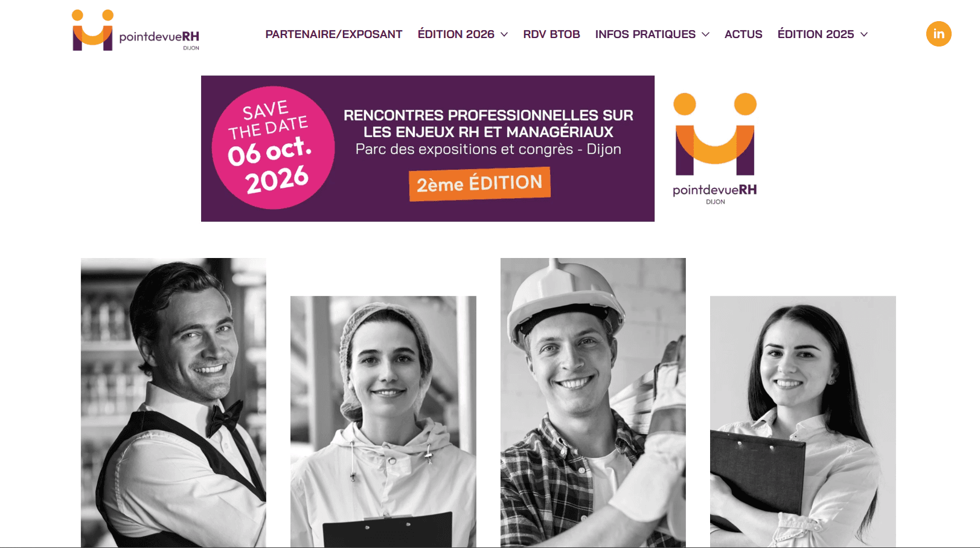The height and width of the screenshot is (548, 980).
Task: Click the Parc des expositions Dijon text
Action: tap(488, 149)
